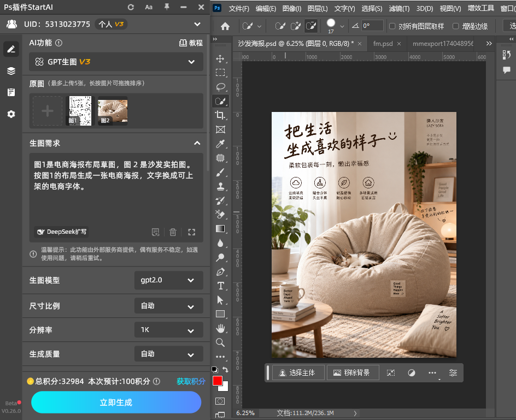Image resolution: width=516 pixels, height=420 pixels.
Task: Click the red foreground color swatch
Action: tap(217, 381)
